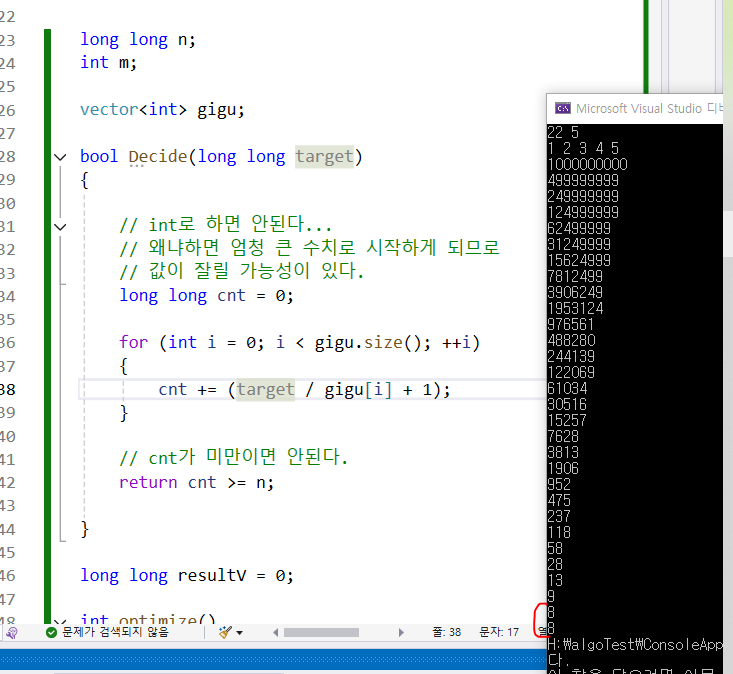Click the line indicator '줄: 38'

pos(446,632)
